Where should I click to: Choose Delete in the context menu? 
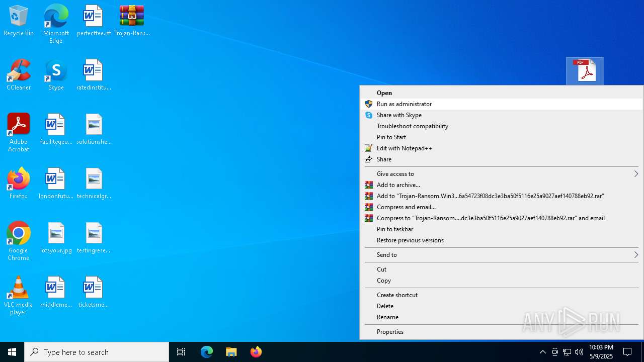pos(502,306)
